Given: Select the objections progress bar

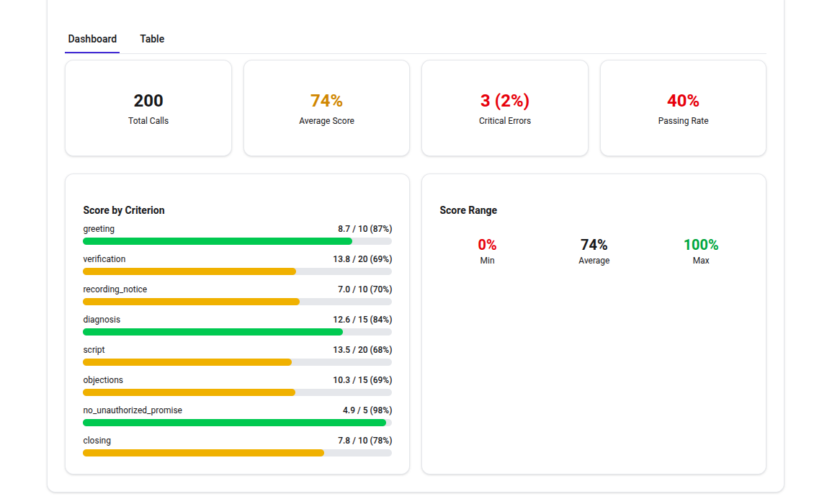Looking at the screenshot, I should pos(237,392).
